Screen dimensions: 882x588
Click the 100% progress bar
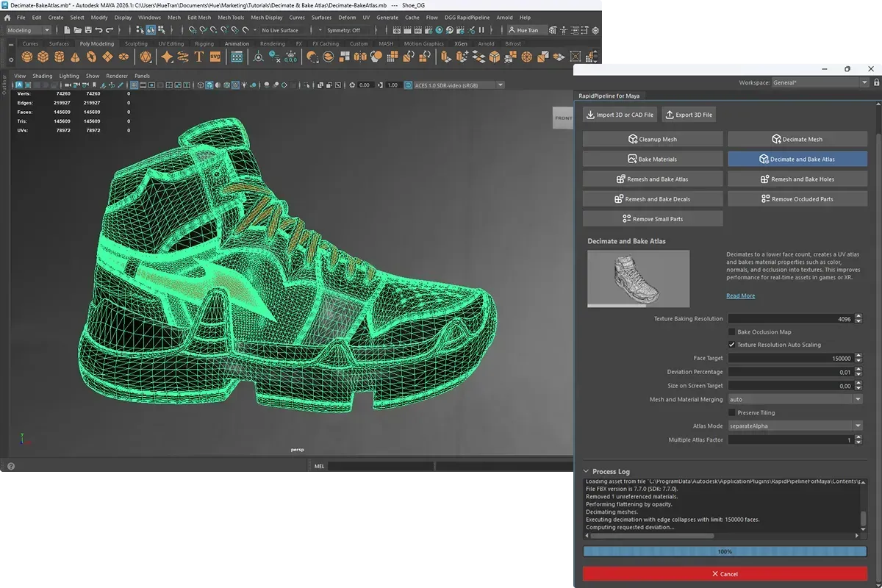coord(725,551)
